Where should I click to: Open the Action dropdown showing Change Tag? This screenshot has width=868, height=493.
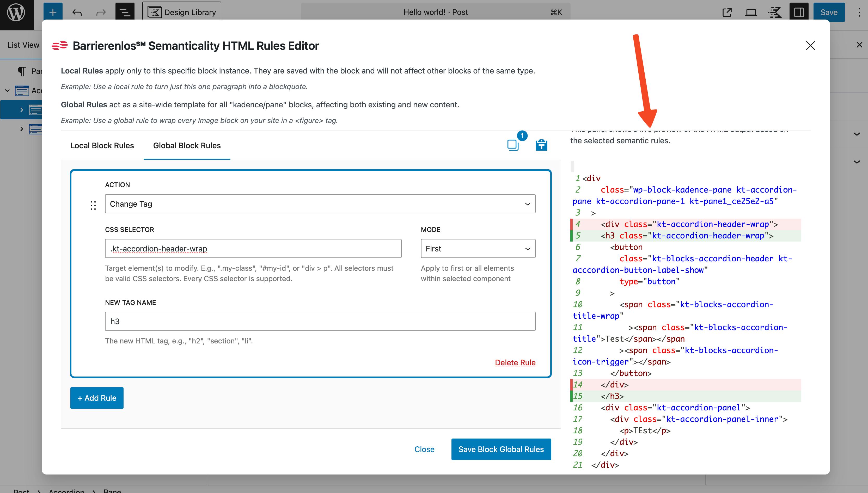(x=320, y=204)
